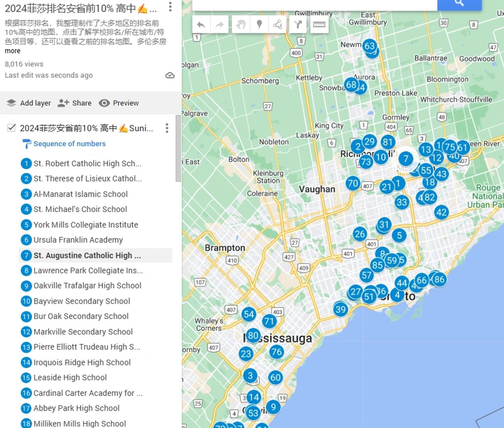Click map marker number 23
The image size is (504, 428).
246,354
